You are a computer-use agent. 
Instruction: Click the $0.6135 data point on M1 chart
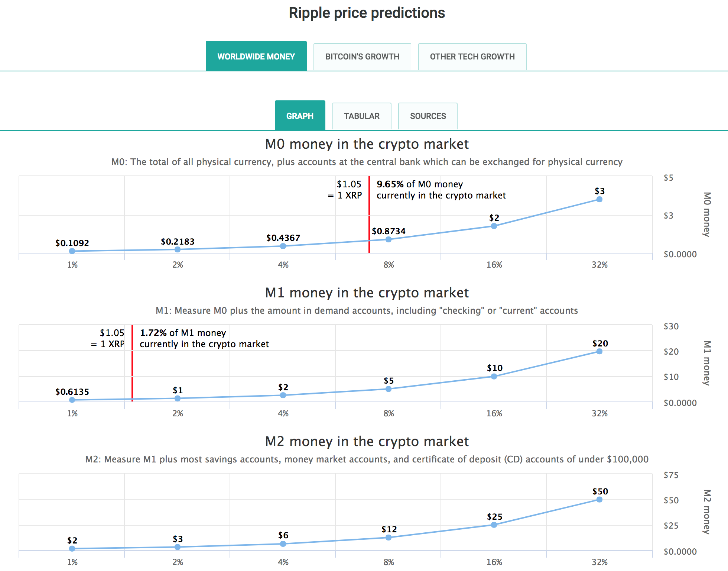click(72, 400)
